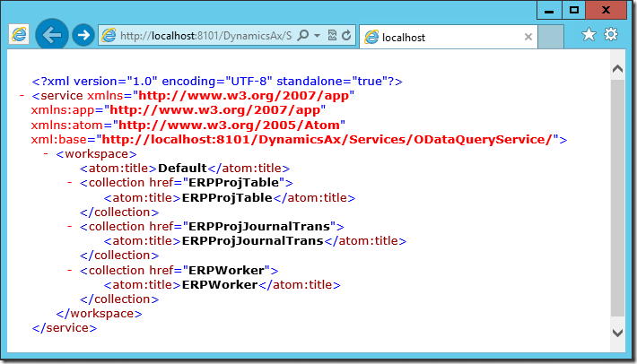The image size is (637, 364).
Task: Collapse the workspace XML node
Action: click(x=46, y=154)
